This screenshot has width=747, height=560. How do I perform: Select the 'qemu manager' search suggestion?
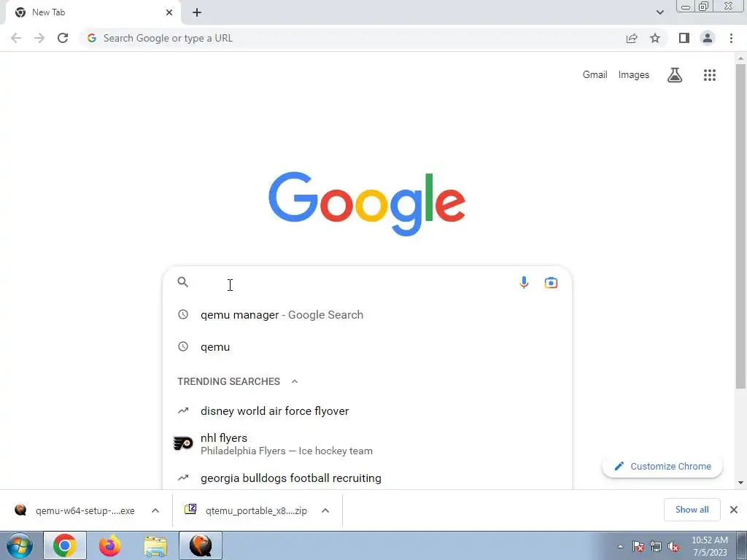367,315
